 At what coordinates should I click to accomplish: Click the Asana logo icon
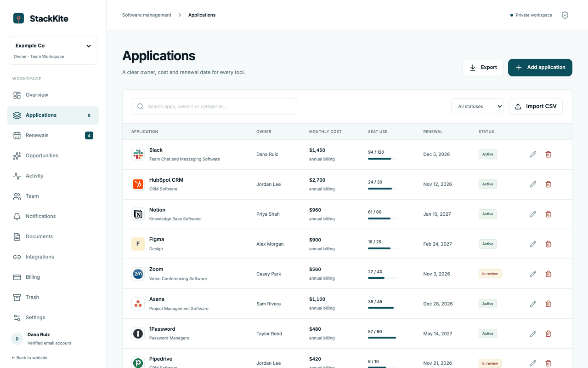(138, 304)
